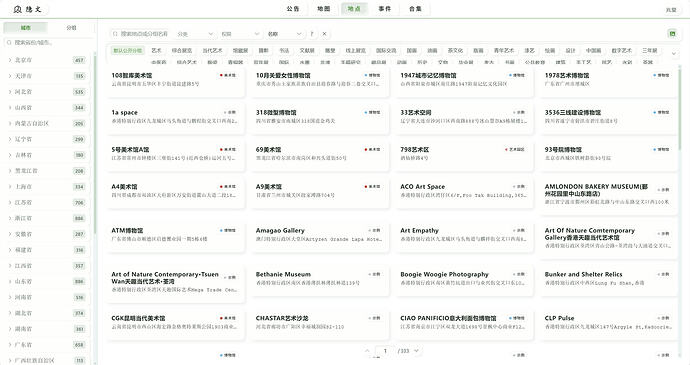Screen dimensions: 690x365
Task: Toggle the 当代艺术 tag filter
Action: point(213,51)
